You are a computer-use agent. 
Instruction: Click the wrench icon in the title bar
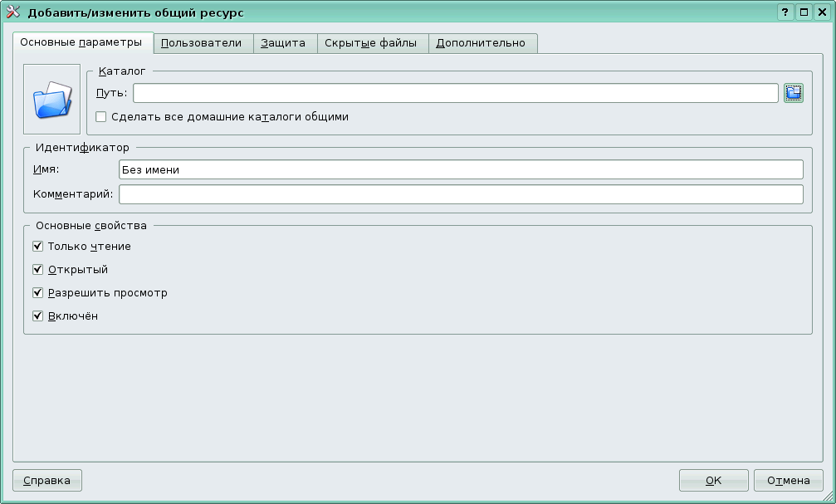coord(12,12)
